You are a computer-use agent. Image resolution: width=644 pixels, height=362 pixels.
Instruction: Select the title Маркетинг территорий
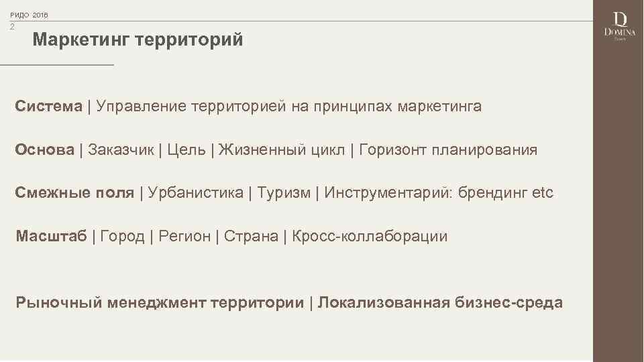(x=138, y=40)
